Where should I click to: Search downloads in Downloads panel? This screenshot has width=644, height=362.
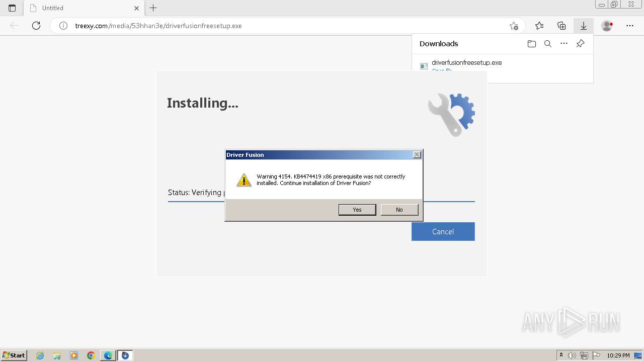548,44
